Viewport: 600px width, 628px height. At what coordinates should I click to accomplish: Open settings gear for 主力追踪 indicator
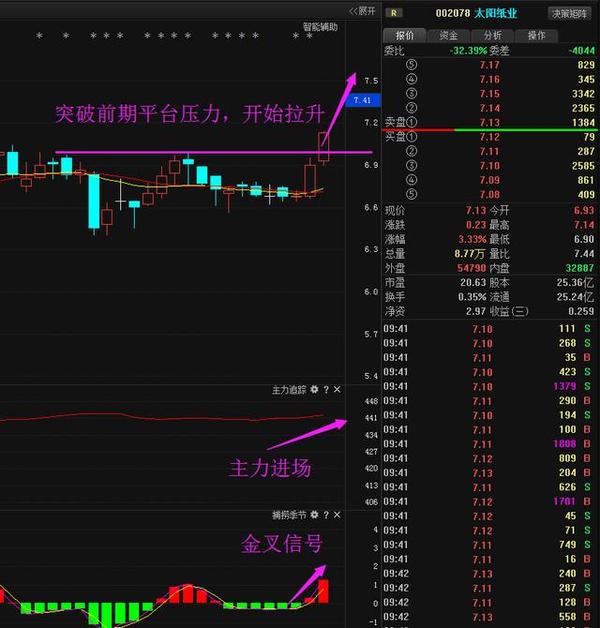(x=314, y=389)
